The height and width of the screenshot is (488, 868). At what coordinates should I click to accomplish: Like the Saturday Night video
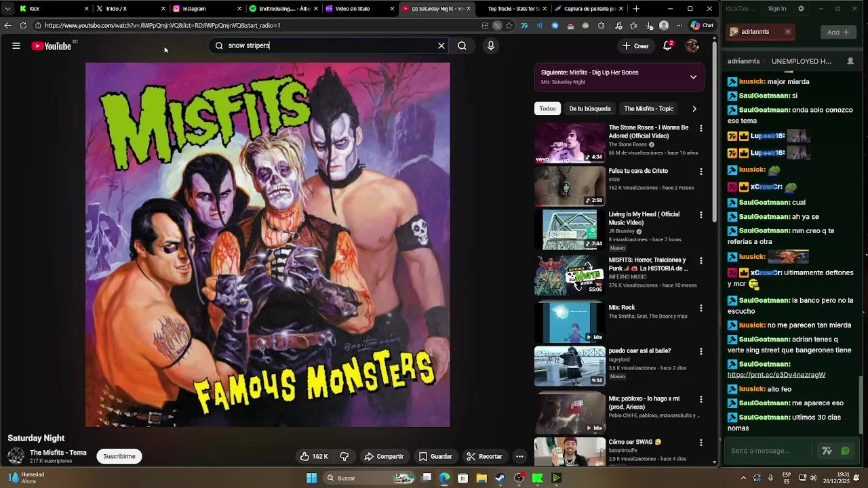[x=315, y=456]
